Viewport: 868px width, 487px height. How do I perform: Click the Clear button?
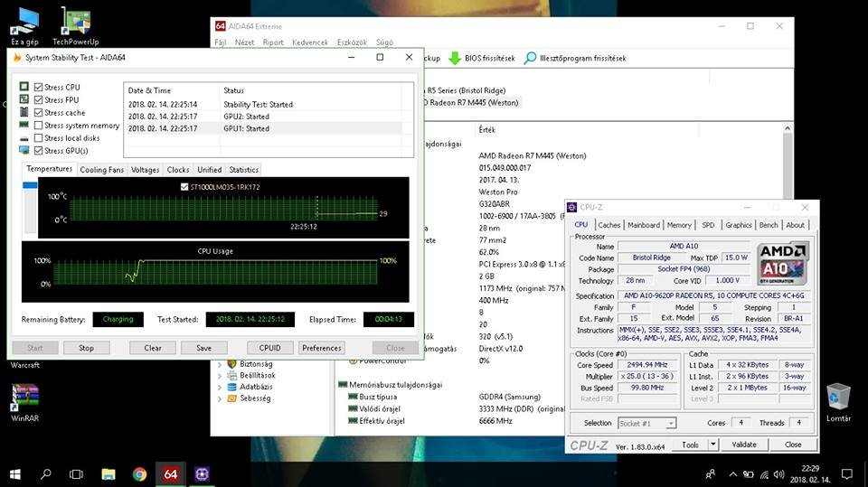point(153,348)
